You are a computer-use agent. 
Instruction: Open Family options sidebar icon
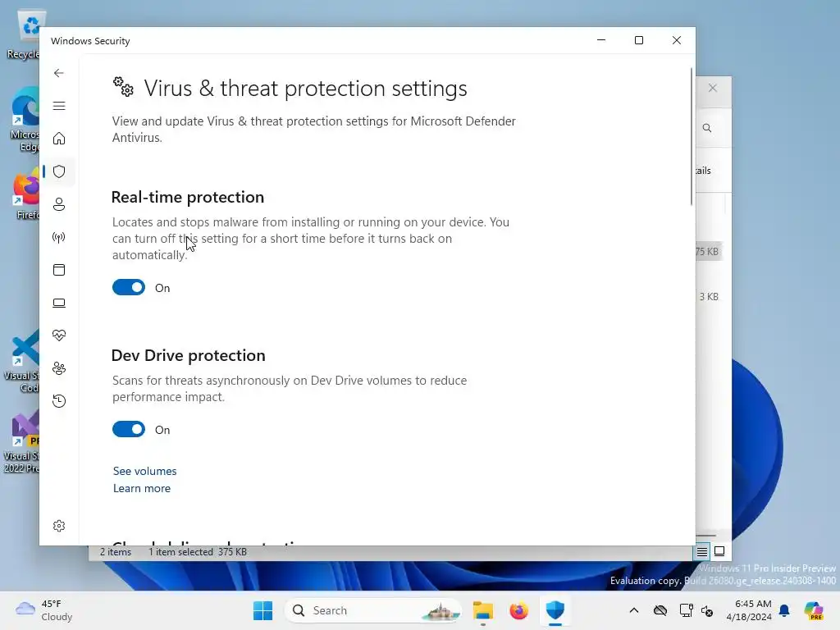click(59, 368)
